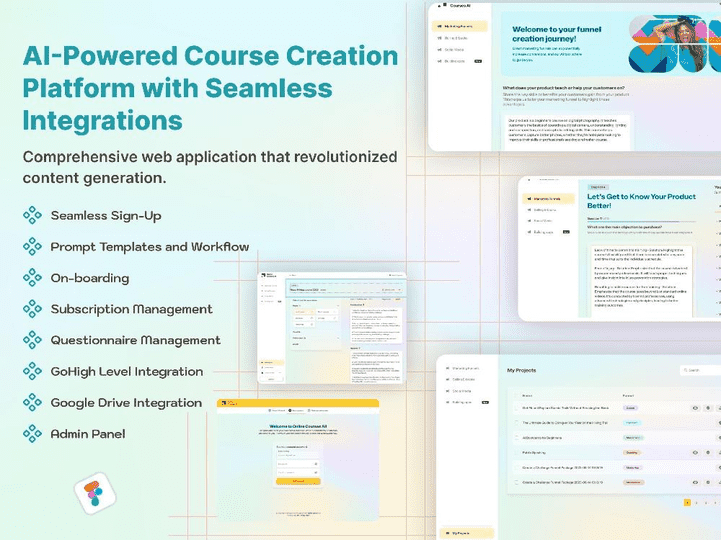
Task: Select the highlighted My Projects sidebar item at bottom
Action: (466, 533)
